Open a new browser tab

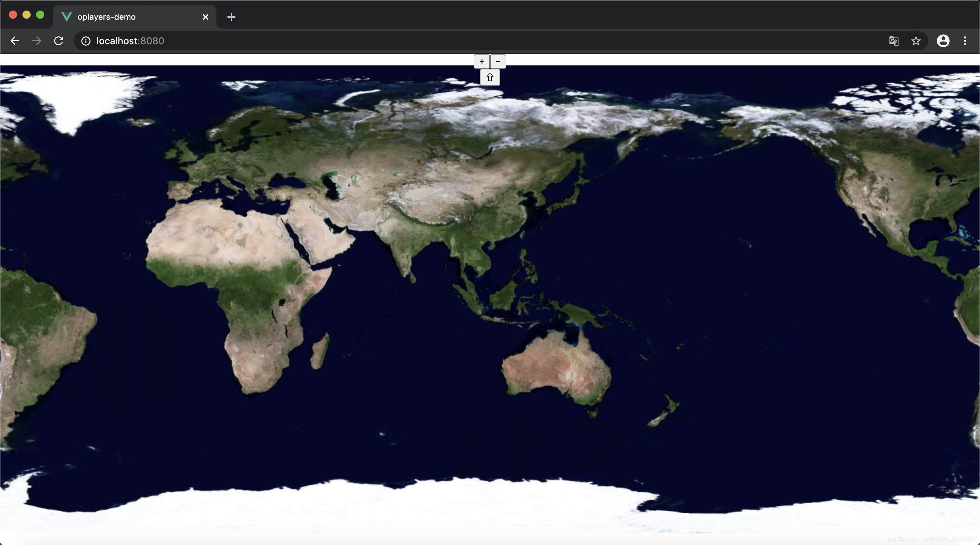point(231,17)
